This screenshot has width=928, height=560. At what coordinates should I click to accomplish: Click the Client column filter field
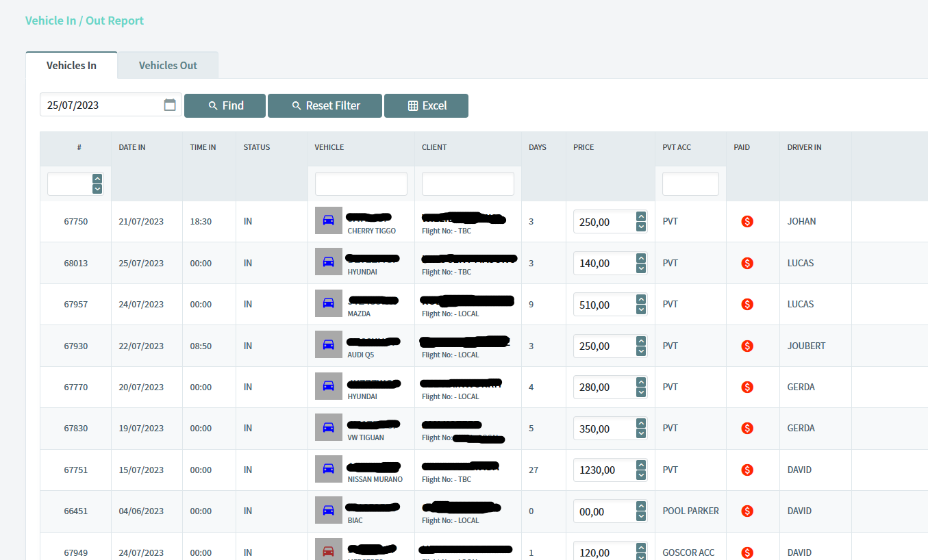click(x=468, y=184)
